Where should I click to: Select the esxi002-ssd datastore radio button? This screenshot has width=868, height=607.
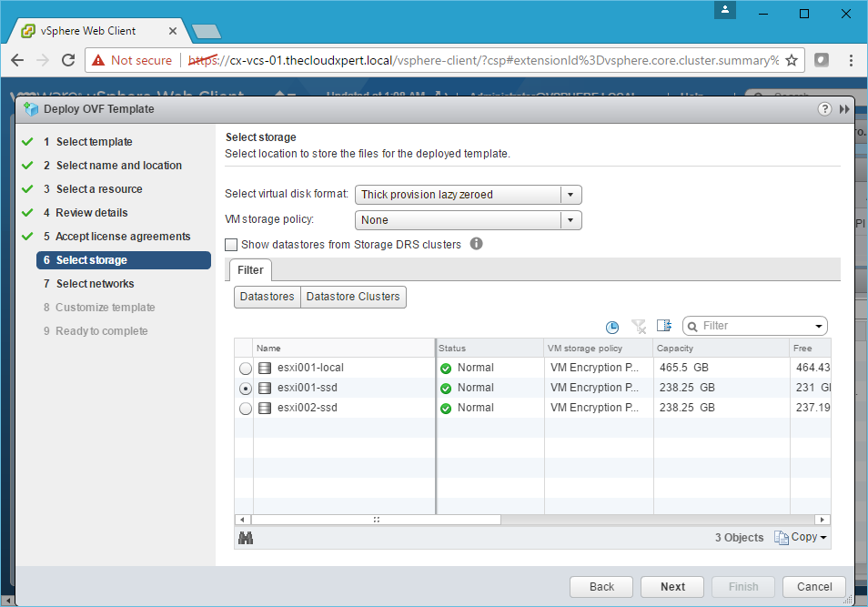246,409
